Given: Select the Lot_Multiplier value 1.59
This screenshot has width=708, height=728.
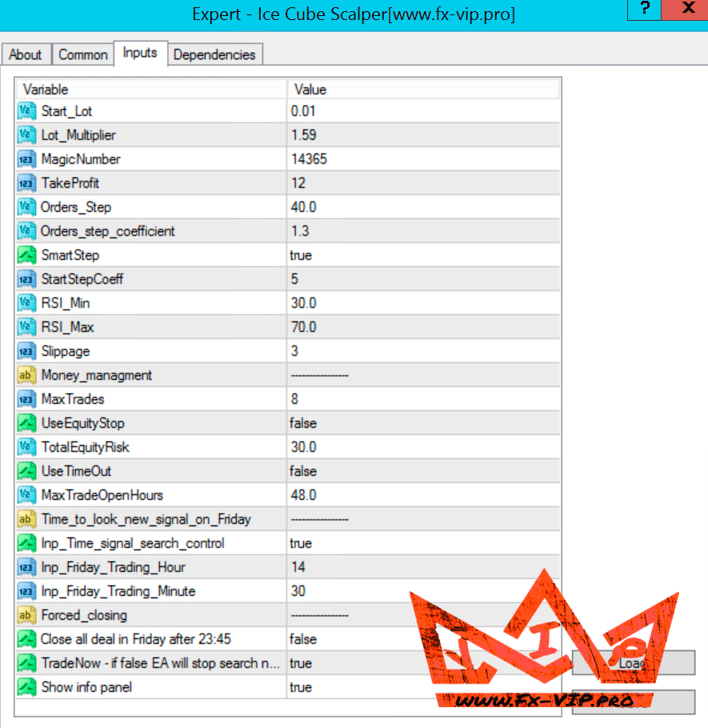Looking at the screenshot, I should tap(303, 135).
